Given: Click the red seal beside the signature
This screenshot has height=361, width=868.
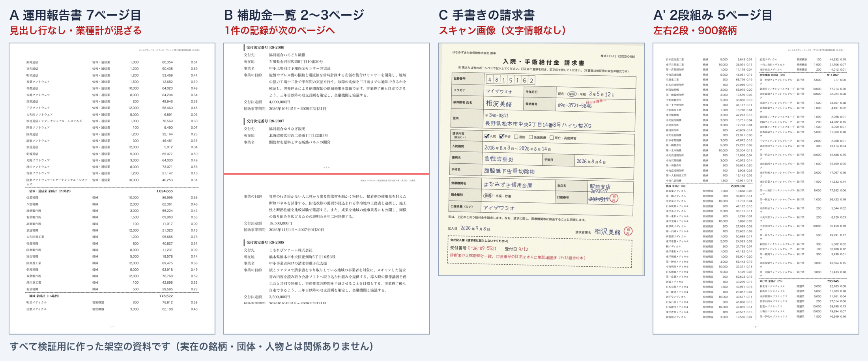Looking at the screenshot, I should tap(628, 231).
